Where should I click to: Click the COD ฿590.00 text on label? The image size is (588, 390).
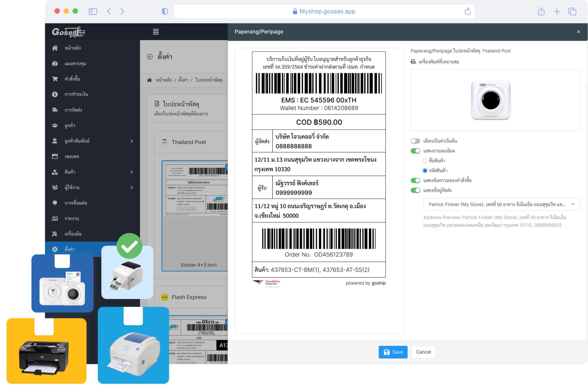click(x=319, y=122)
